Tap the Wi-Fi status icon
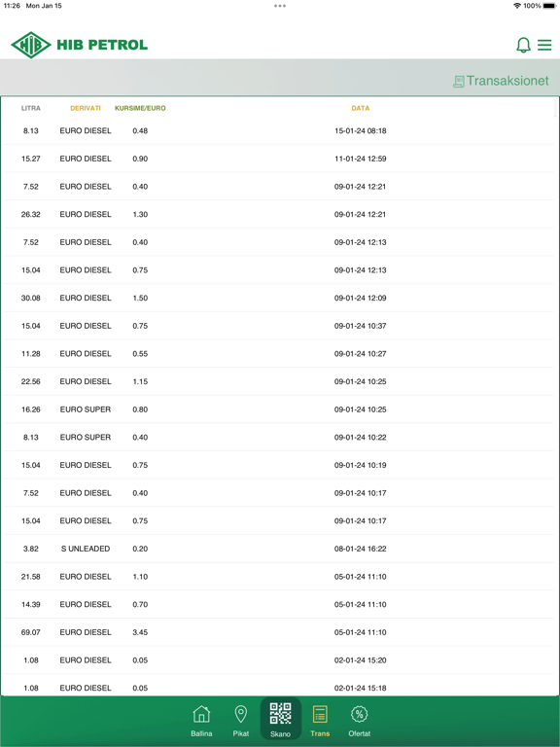 [517, 6]
